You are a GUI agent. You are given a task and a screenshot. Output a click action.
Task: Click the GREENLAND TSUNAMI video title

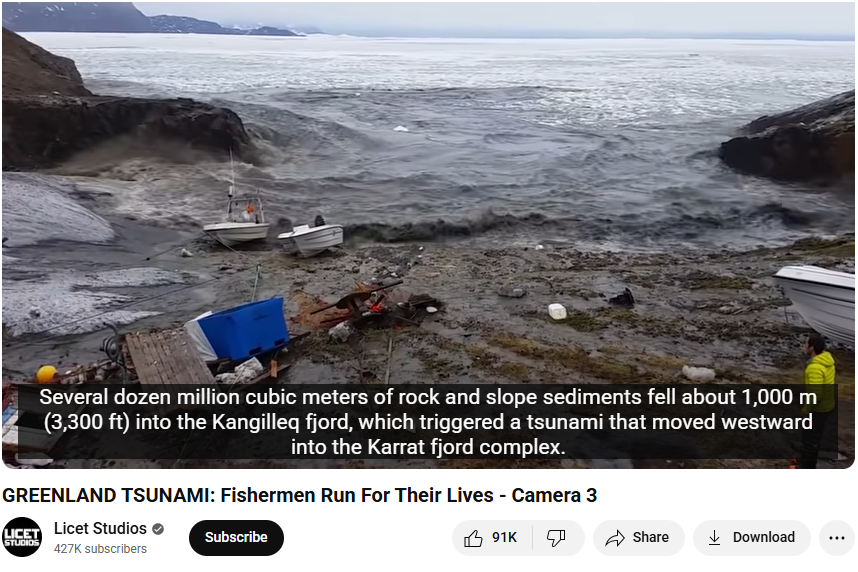299,495
